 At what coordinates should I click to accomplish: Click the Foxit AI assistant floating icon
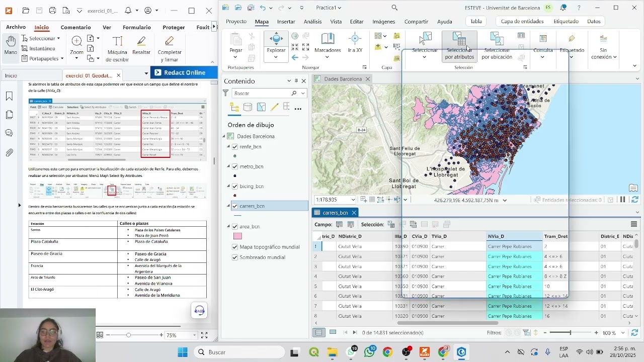pos(199,310)
